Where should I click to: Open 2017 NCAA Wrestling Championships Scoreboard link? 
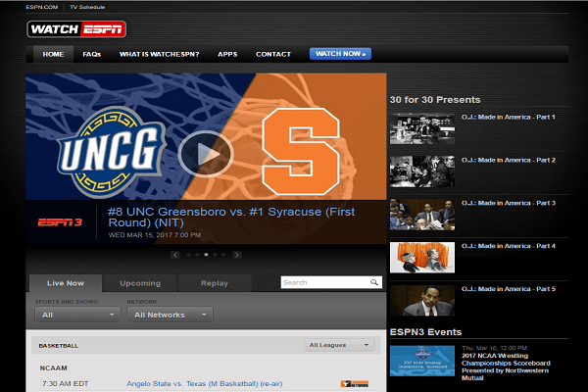click(x=506, y=367)
